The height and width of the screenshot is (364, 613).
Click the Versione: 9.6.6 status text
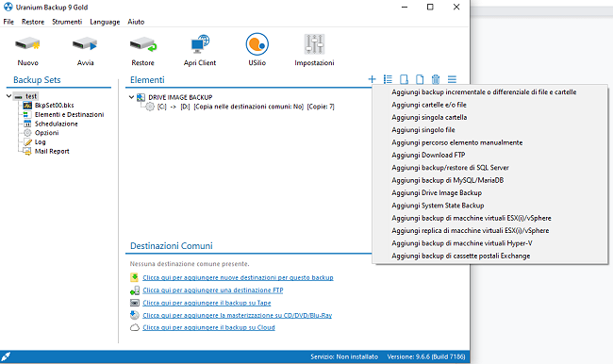coord(426,356)
